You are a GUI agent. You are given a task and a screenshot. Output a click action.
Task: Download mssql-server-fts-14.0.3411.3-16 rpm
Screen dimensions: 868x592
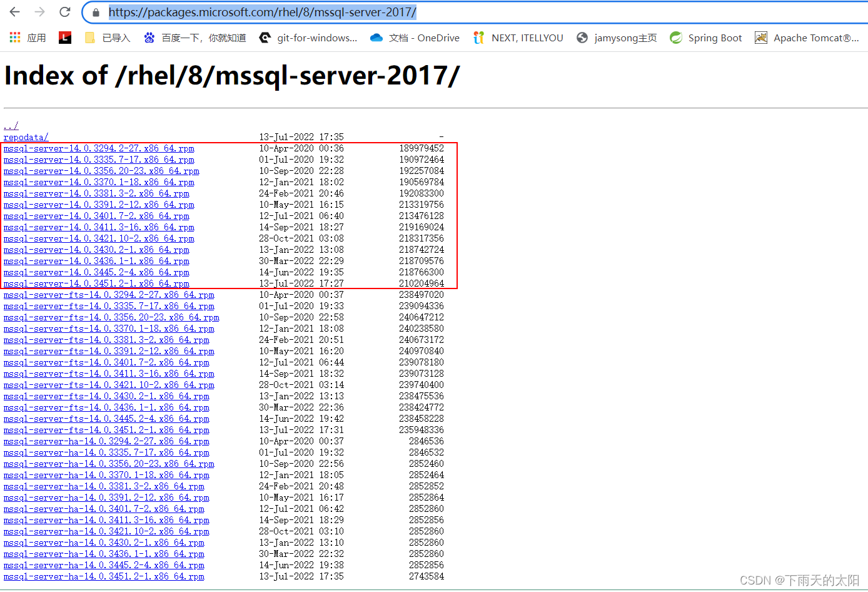109,374
